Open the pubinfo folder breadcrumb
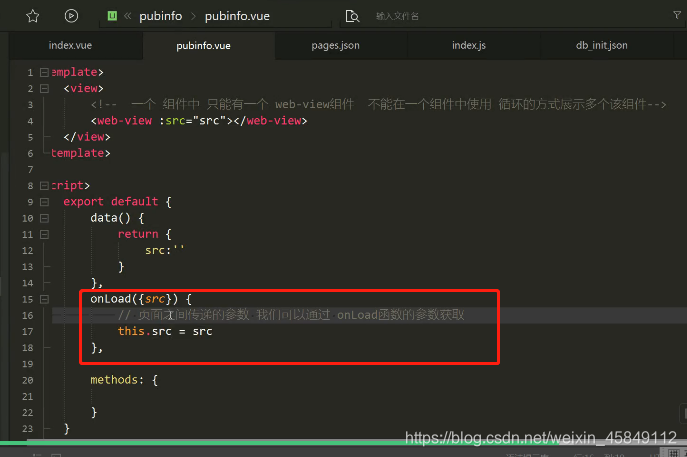Viewport: 687px width, 457px height. 160,16
